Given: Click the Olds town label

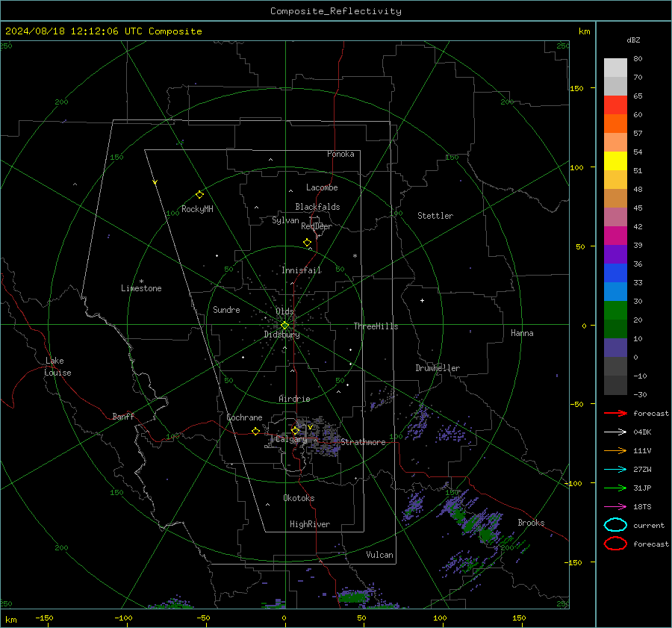Looking at the screenshot, I should [x=284, y=311].
